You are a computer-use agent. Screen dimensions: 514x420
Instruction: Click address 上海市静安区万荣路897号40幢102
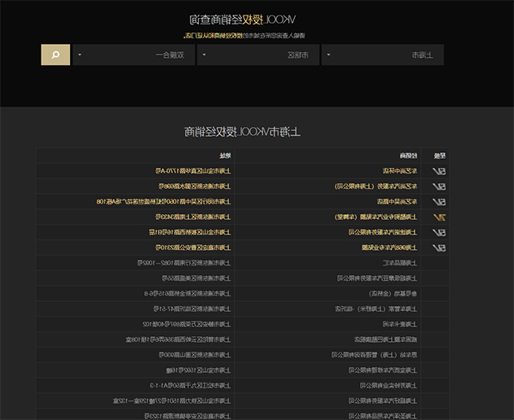point(187,324)
